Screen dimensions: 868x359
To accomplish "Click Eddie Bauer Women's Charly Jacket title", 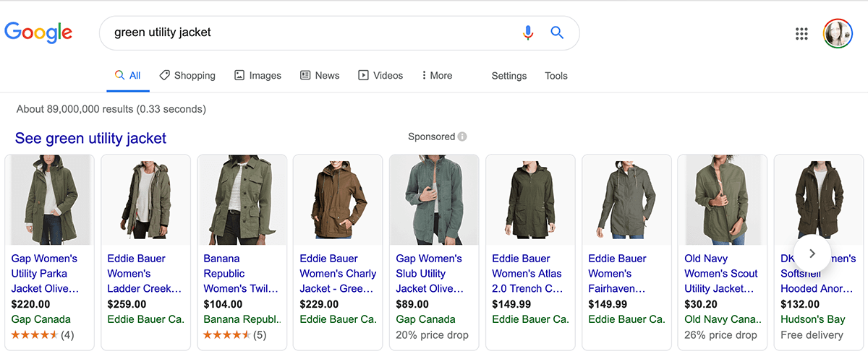I will pos(338,273).
